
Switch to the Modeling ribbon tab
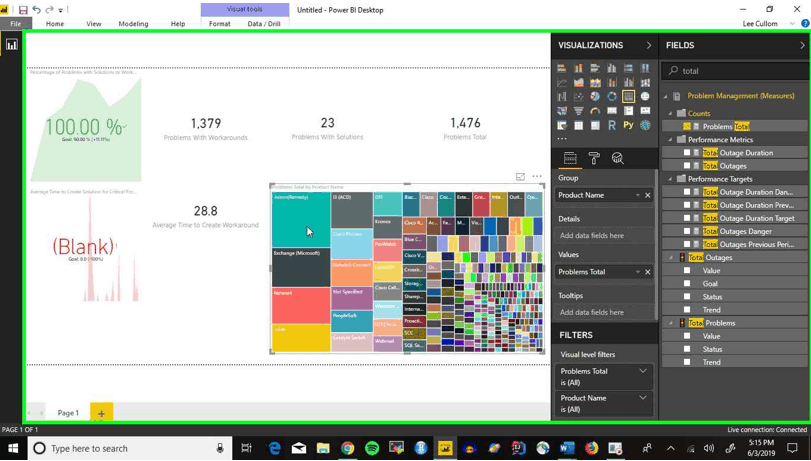(x=133, y=24)
